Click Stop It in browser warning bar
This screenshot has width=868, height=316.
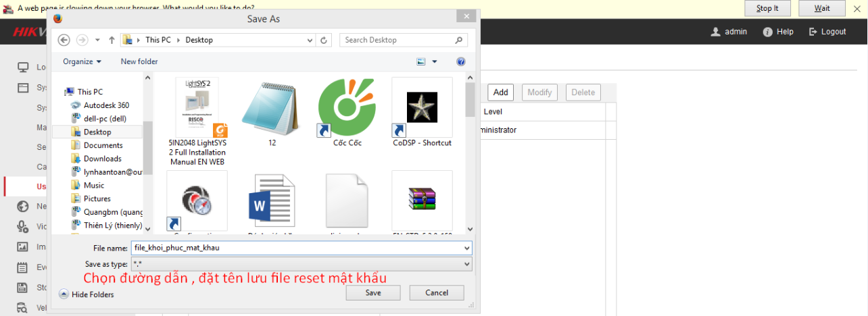click(767, 8)
